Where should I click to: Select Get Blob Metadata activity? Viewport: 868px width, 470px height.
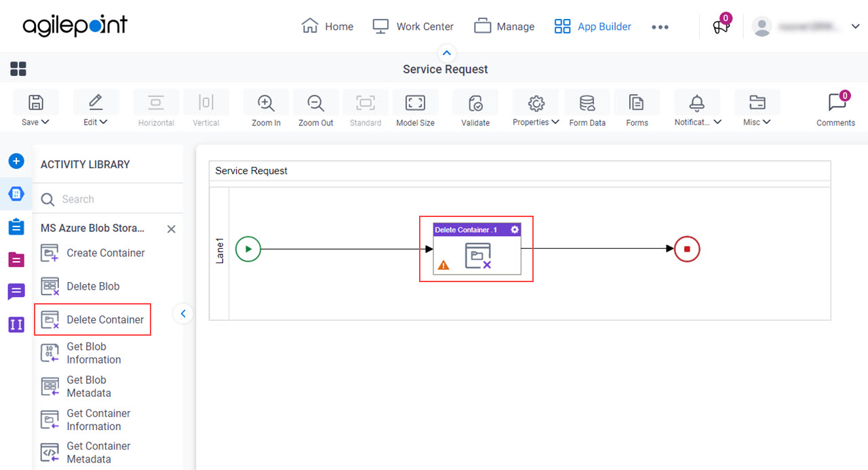pyautogui.click(x=76, y=387)
